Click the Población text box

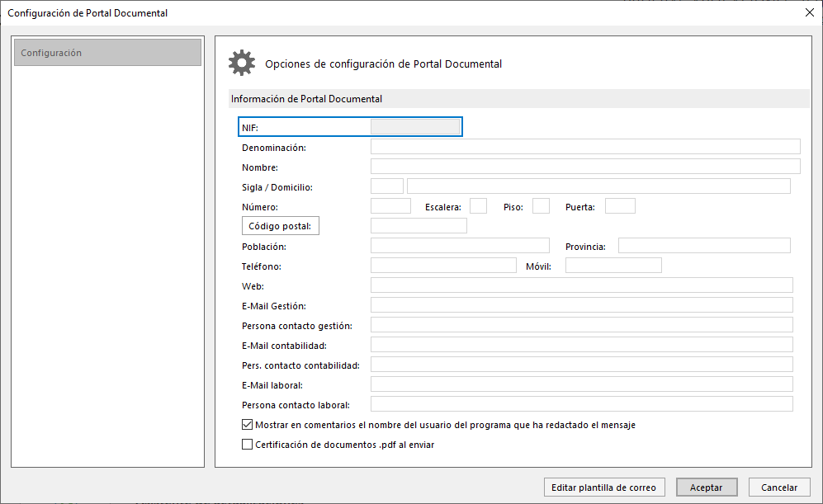(x=460, y=246)
